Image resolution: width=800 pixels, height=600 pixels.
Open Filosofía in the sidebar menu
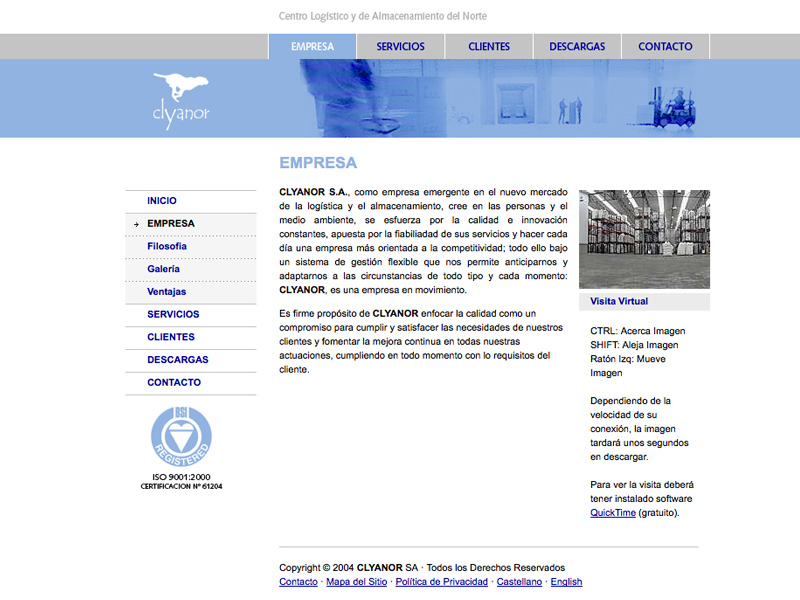coord(167,246)
